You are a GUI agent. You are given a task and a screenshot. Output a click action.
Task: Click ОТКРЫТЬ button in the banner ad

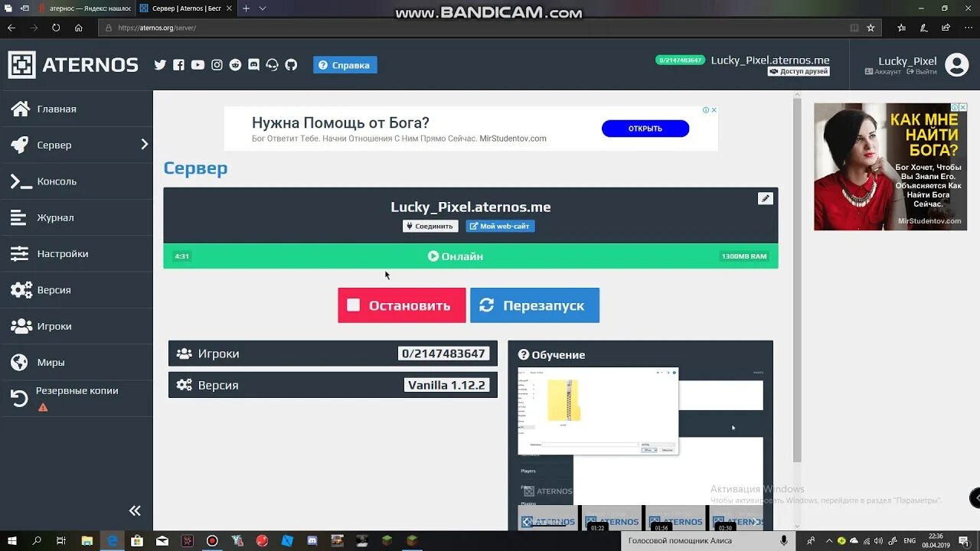pos(645,129)
